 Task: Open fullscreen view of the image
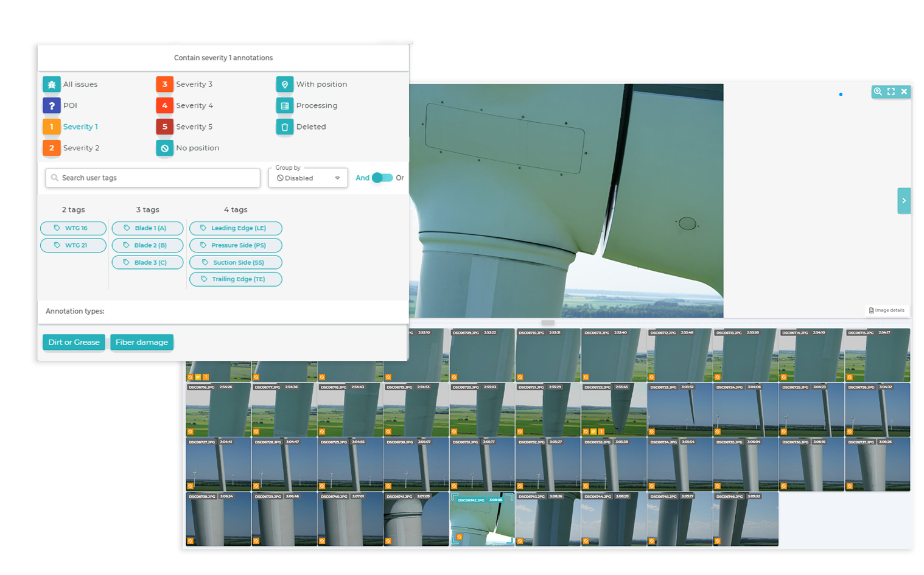coord(891,91)
